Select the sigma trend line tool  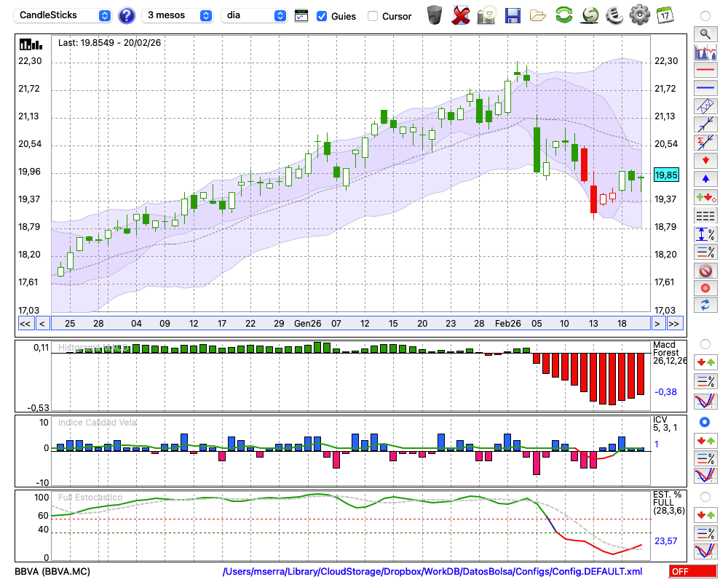tap(705, 143)
